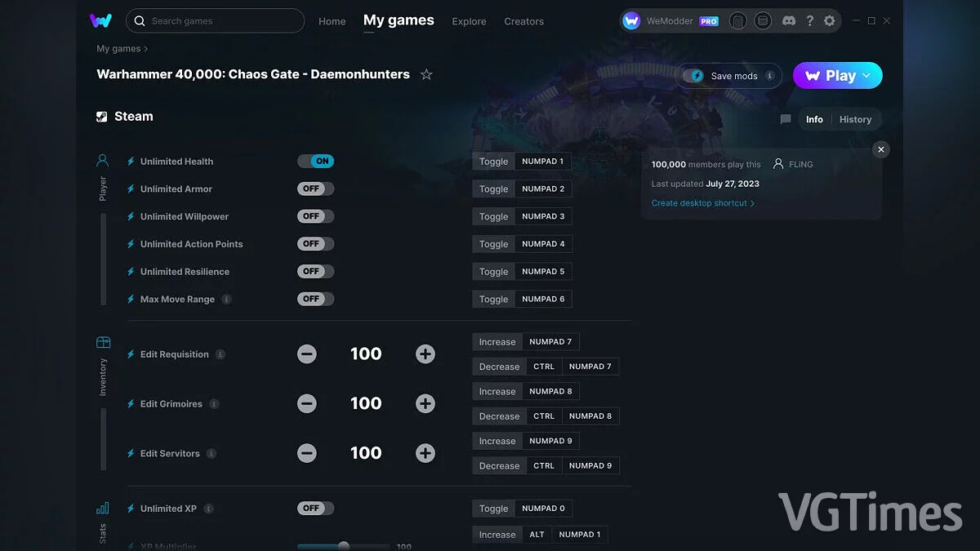The height and width of the screenshot is (551, 980).
Task: Show Edit Grimoires info icon
Action: coord(214,404)
